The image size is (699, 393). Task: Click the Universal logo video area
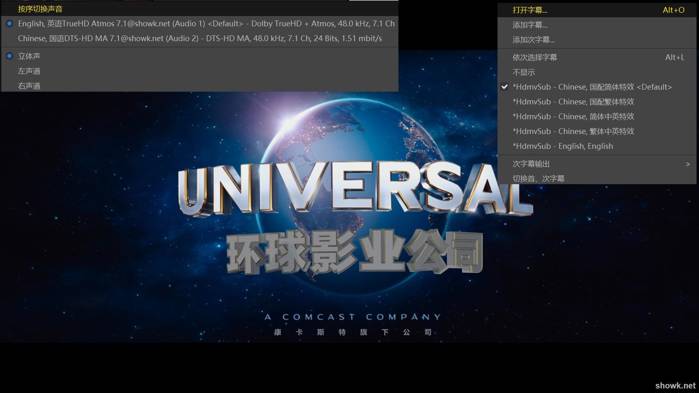click(355, 189)
